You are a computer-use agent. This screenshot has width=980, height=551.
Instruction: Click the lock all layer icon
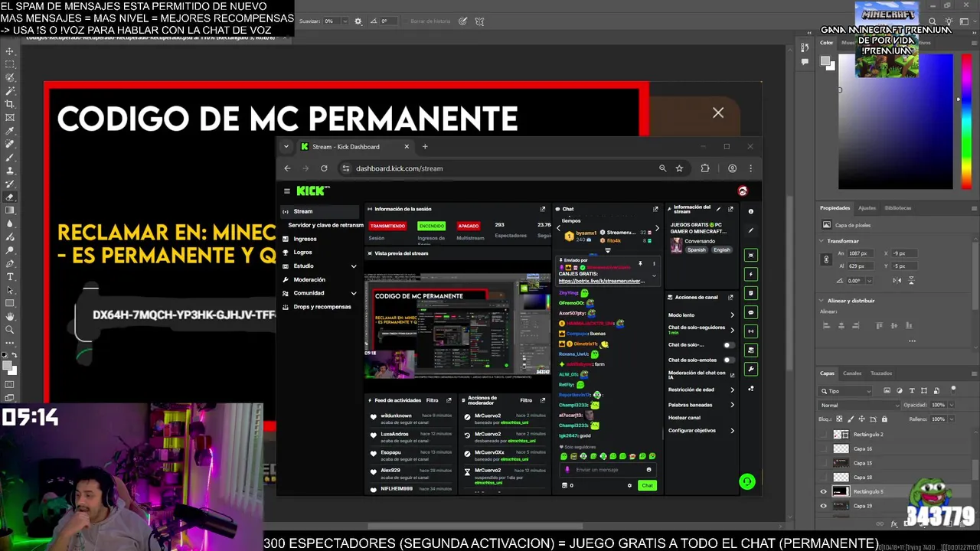click(x=884, y=419)
